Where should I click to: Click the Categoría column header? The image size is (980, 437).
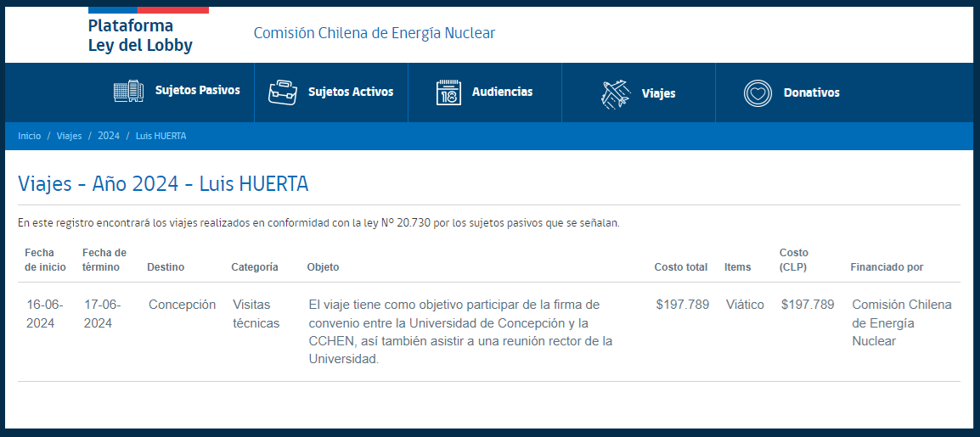pos(255,267)
